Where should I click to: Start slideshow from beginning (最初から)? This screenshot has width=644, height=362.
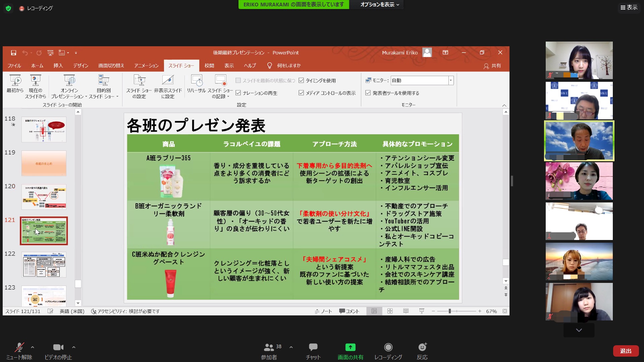(15, 84)
